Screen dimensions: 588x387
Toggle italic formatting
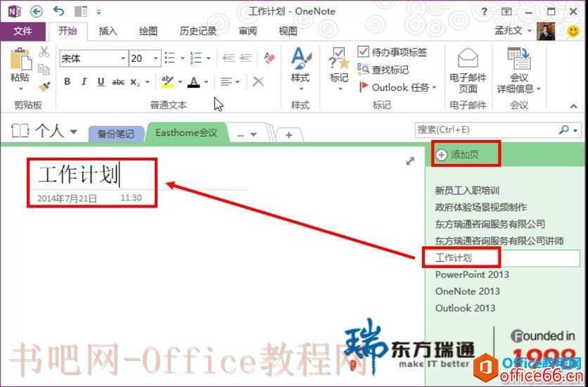(x=84, y=82)
